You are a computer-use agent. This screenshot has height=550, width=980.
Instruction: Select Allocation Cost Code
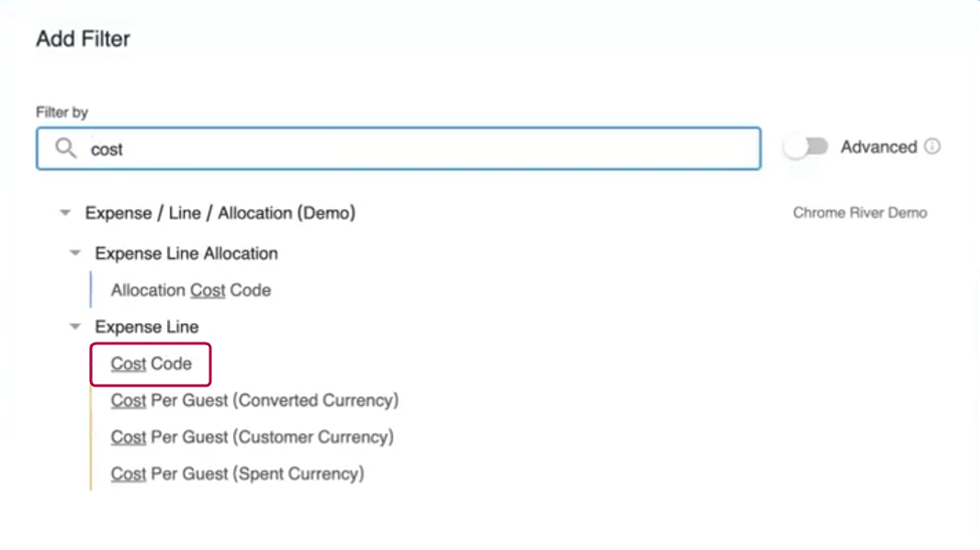tap(189, 289)
